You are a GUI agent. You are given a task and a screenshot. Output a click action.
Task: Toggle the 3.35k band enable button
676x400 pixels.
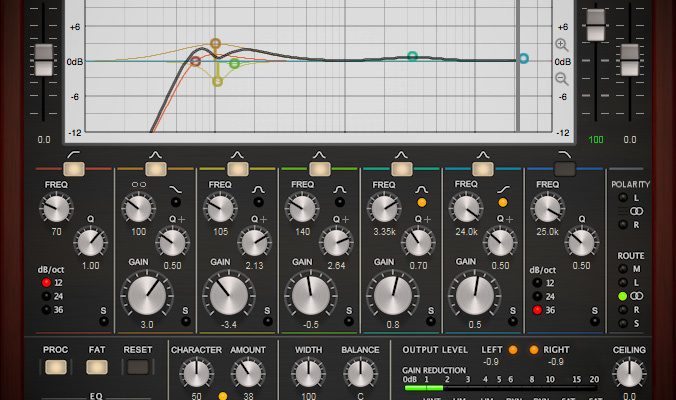pos(401,170)
